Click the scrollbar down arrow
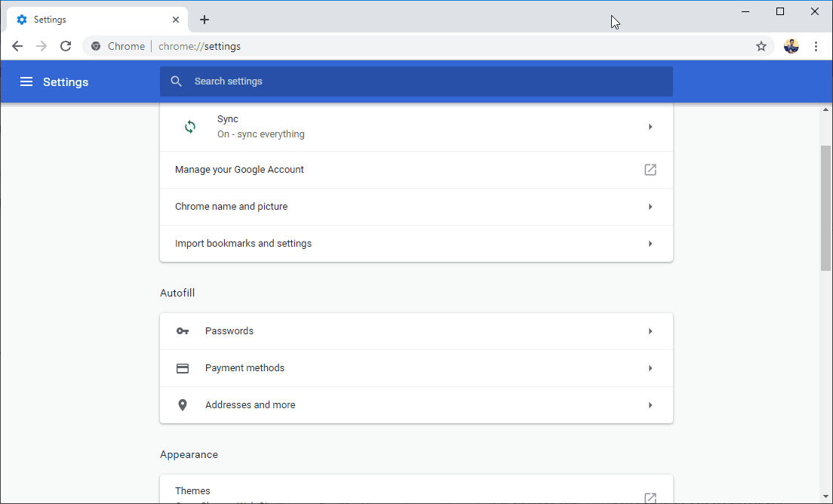This screenshot has height=504, width=833. [x=825, y=497]
